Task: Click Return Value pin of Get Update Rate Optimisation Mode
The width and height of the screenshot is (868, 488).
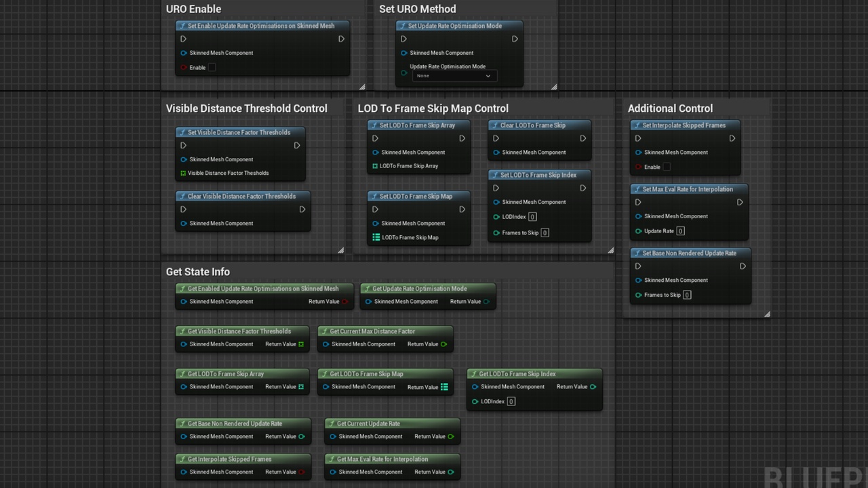Action: 487,302
